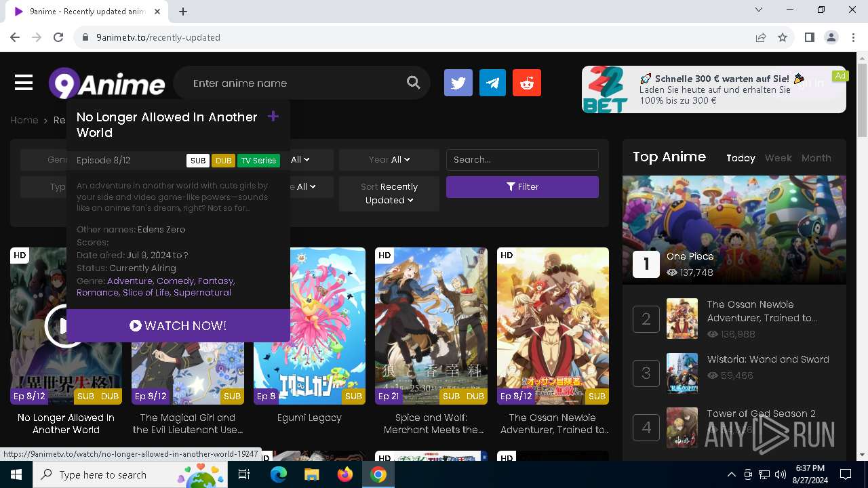Open Windows Start menu
The height and width of the screenshot is (488, 868).
16,474
